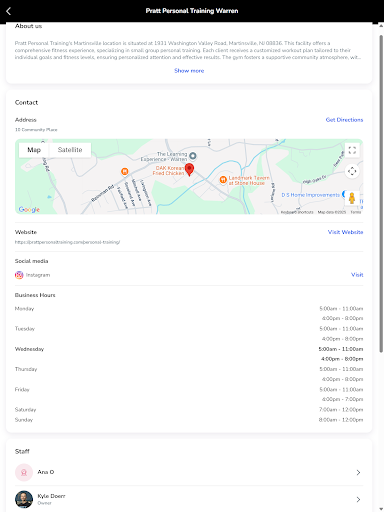Open Kyle Doerr's profile photo
Image resolution: width=384 pixels, height=512 pixels.
24,499
